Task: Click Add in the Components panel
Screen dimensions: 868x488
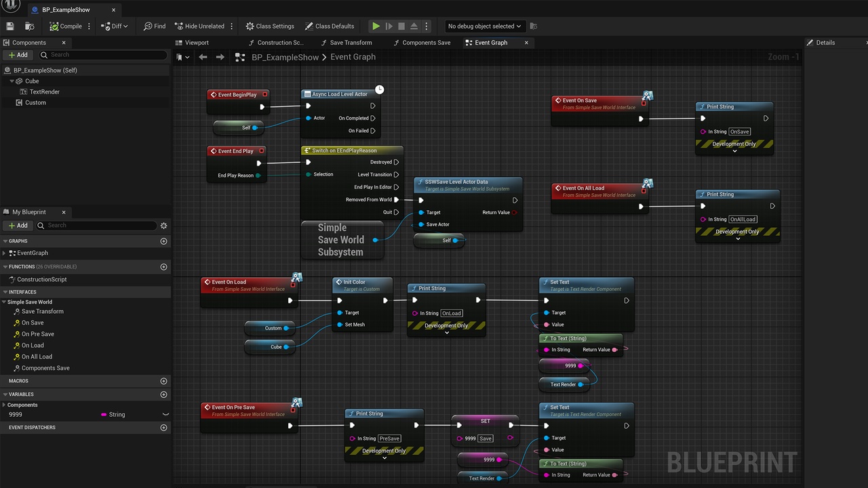Action: pyautogui.click(x=18, y=55)
